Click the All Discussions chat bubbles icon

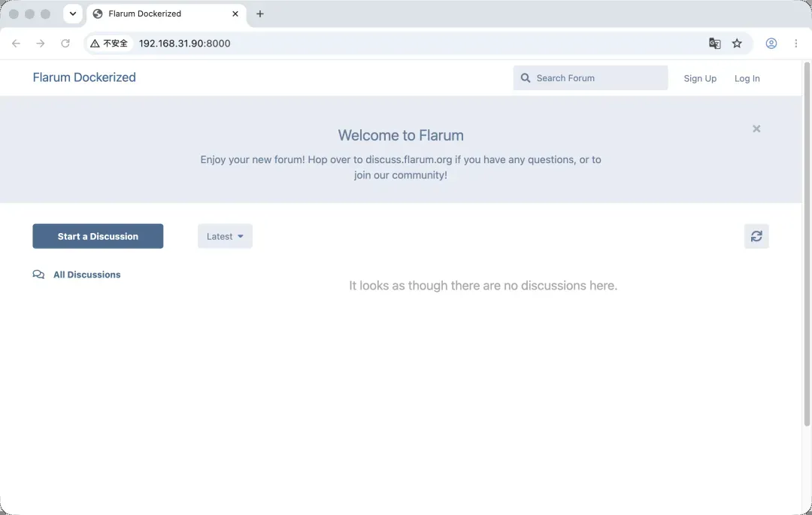click(38, 274)
